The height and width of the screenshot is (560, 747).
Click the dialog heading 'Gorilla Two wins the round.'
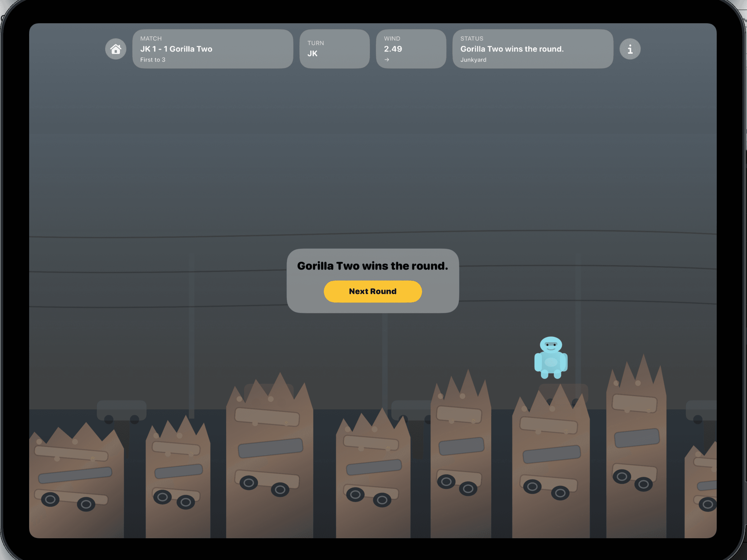point(372,266)
